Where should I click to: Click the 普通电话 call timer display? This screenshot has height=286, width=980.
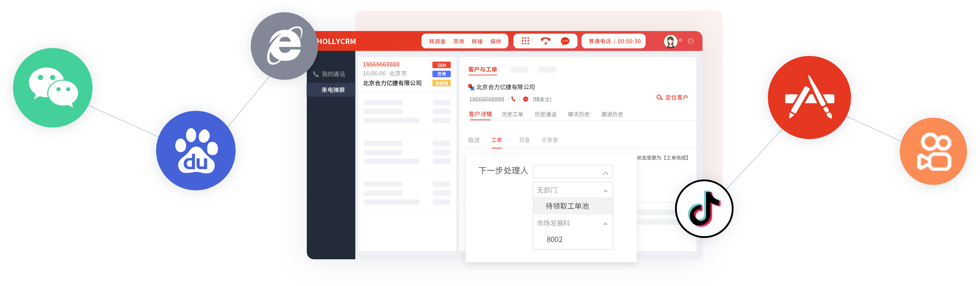click(x=614, y=42)
